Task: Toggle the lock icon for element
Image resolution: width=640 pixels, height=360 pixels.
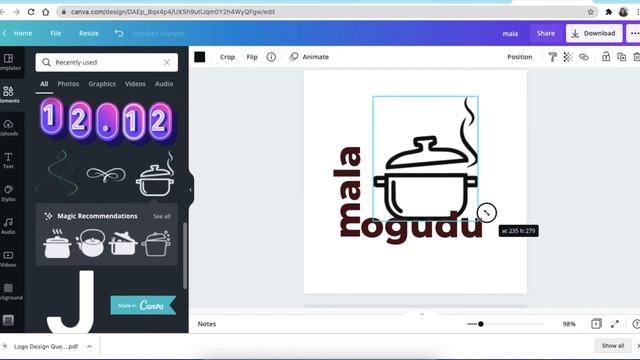Action: [x=606, y=57]
